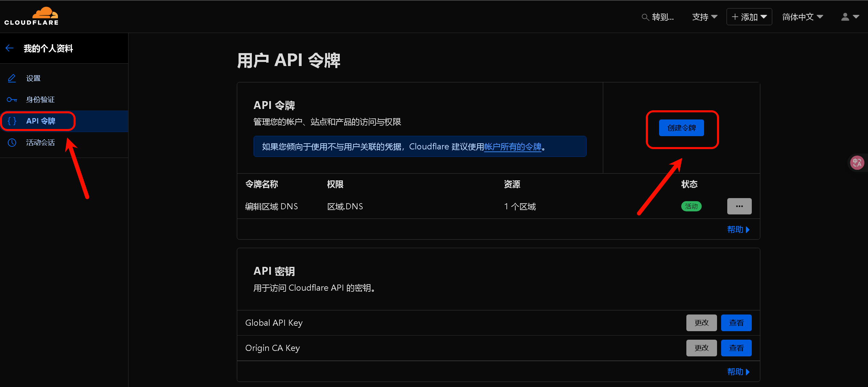Click the search magnifier icon
Viewport: 868px width, 387px height.
pyautogui.click(x=645, y=17)
